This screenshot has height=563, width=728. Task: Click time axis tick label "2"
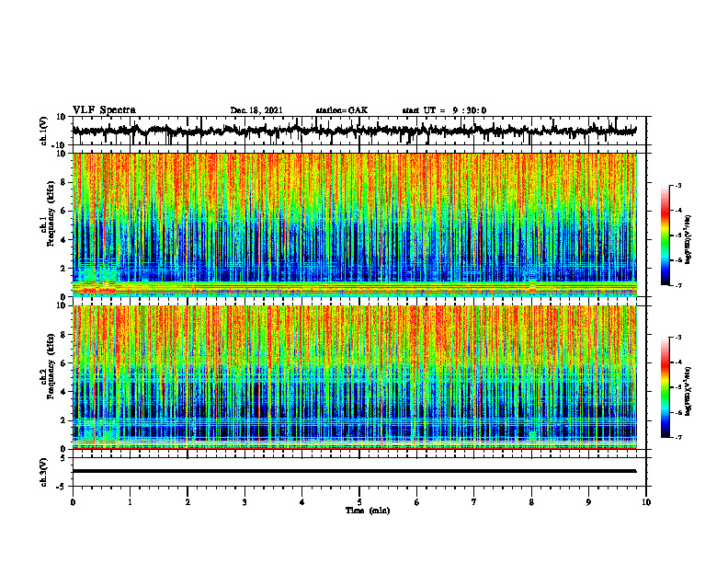click(188, 502)
